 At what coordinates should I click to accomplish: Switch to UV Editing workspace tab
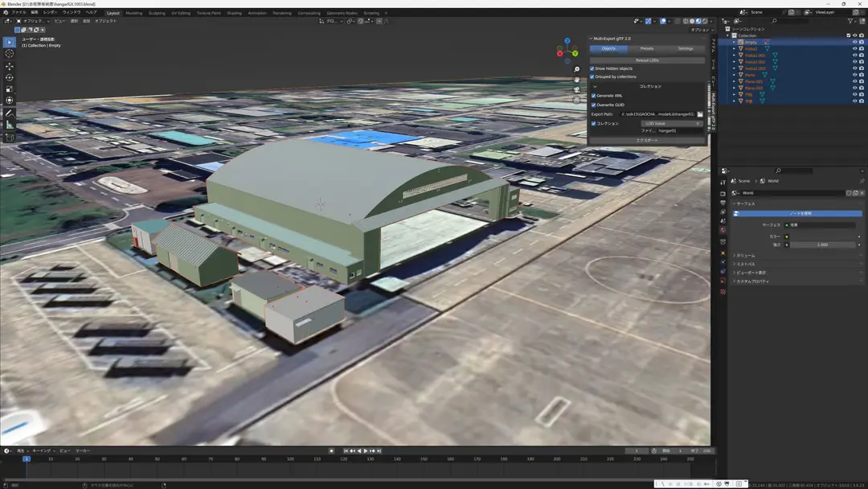coord(181,13)
